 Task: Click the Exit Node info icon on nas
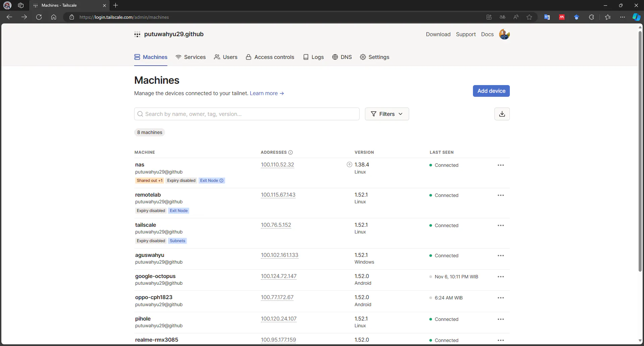tap(221, 181)
